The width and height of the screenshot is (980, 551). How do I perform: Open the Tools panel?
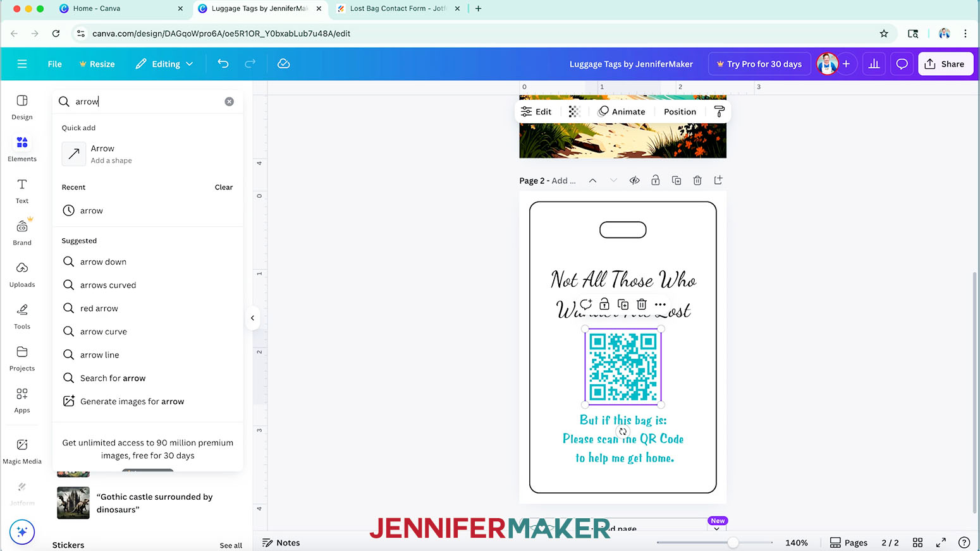22,317
